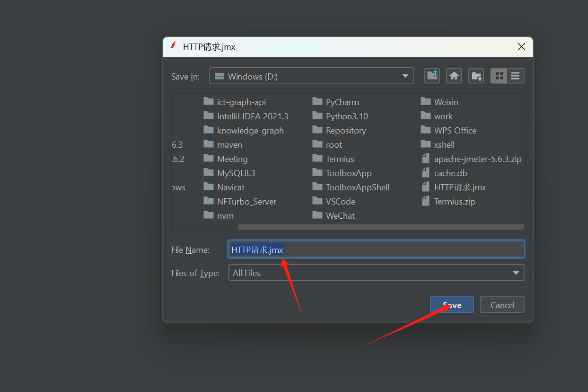Select the Python3.10 folder
The width and height of the screenshot is (588, 392).
(x=340, y=116)
